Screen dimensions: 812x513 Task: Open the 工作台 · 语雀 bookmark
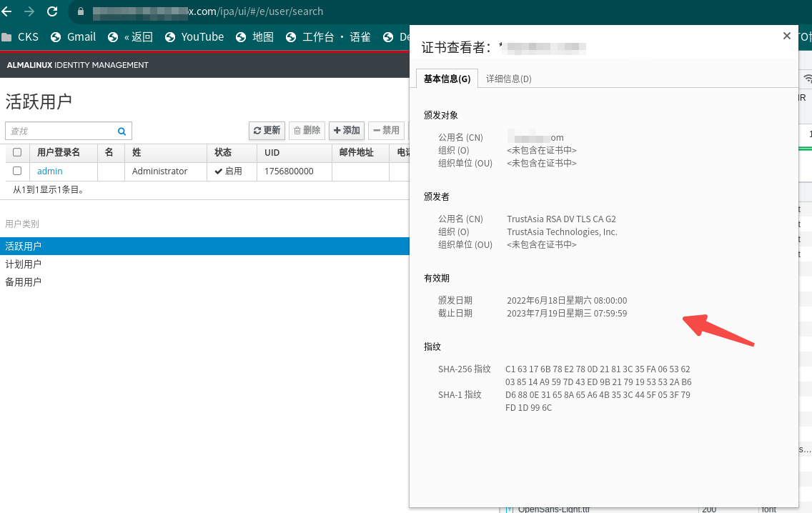coord(328,36)
